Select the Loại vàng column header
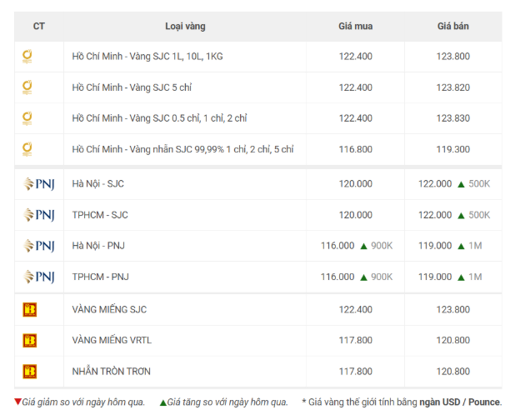This screenshot has height=420, width=515. click(x=185, y=27)
